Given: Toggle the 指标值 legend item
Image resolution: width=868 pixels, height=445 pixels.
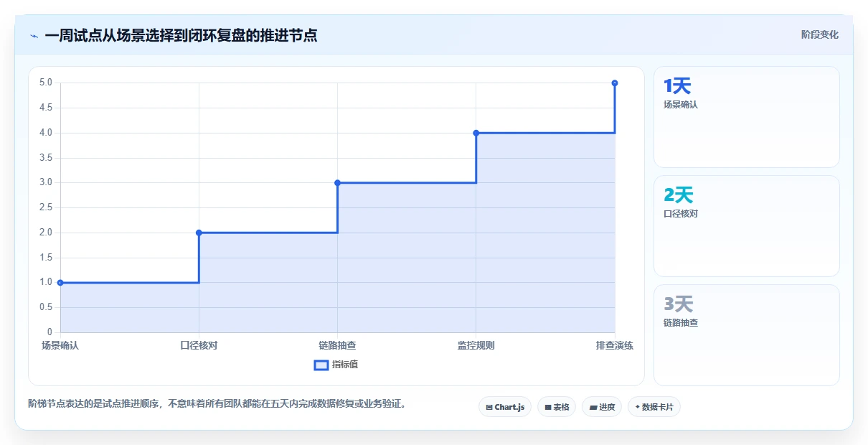Looking at the screenshot, I should tap(336, 365).
